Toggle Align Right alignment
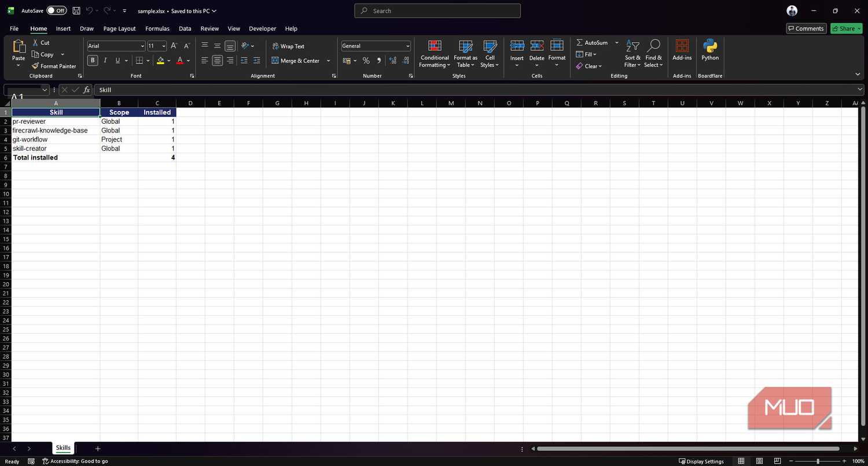868x466 pixels. [230, 61]
